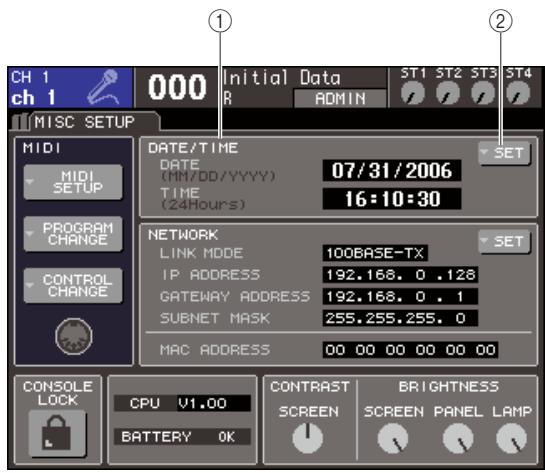The width and height of the screenshot is (545, 473).
Task: Click the NETWORK section heading
Action: pyautogui.click(x=183, y=235)
